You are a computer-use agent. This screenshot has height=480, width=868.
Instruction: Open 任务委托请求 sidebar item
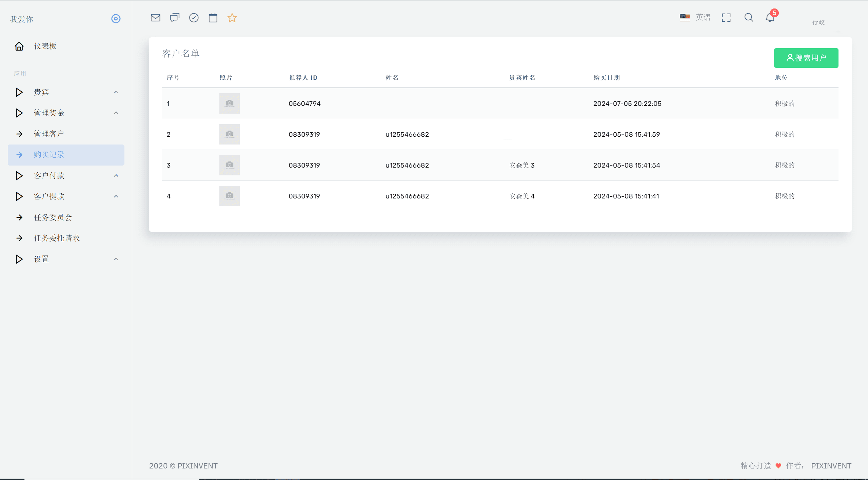(57, 238)
